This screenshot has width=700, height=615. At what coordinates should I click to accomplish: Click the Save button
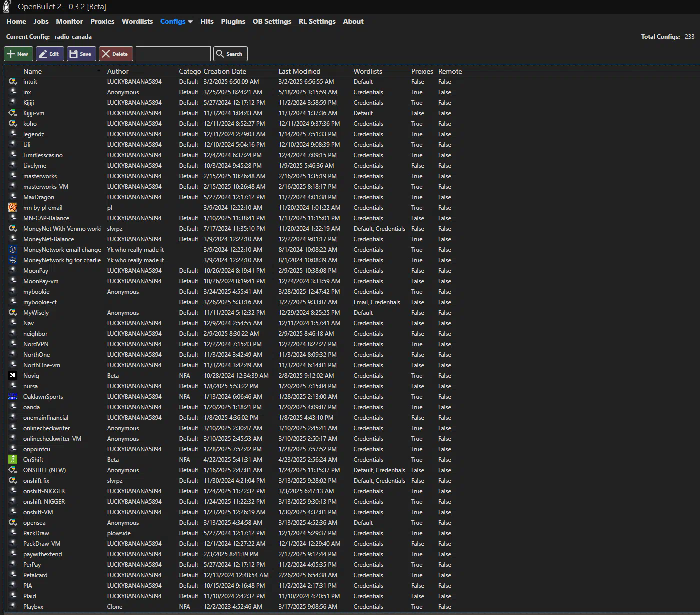click(x=81, y=54)
